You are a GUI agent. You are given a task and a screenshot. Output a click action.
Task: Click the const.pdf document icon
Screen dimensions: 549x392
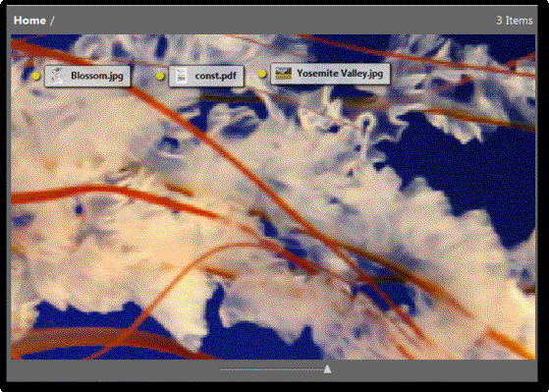[x=181, y=76]
